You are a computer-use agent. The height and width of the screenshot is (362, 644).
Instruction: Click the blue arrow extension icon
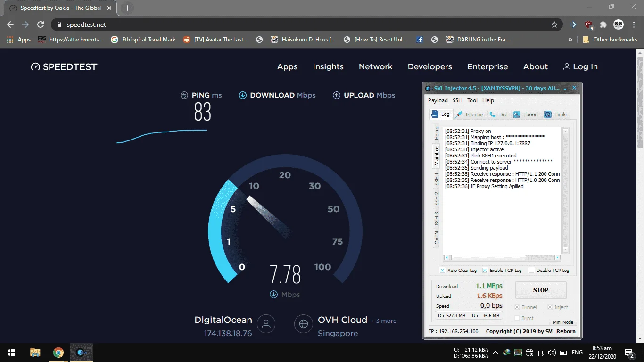[x=574, y=25]
